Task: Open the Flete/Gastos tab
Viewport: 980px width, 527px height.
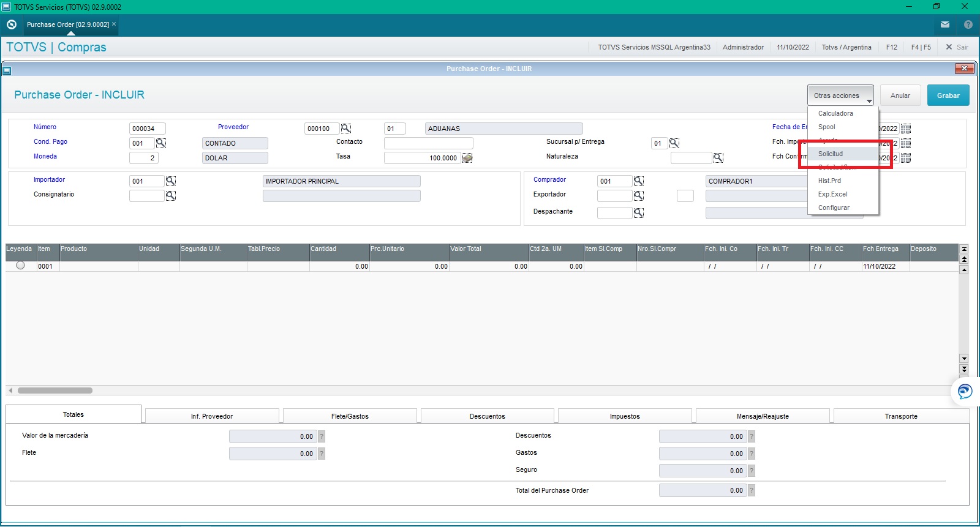Action: coord(350,416)
